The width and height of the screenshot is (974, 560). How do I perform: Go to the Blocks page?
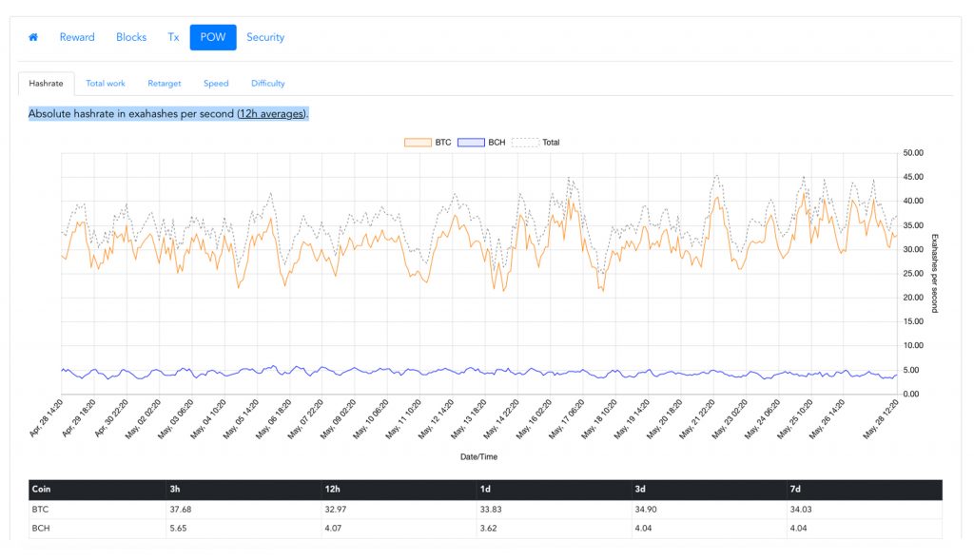click(131, 37)
